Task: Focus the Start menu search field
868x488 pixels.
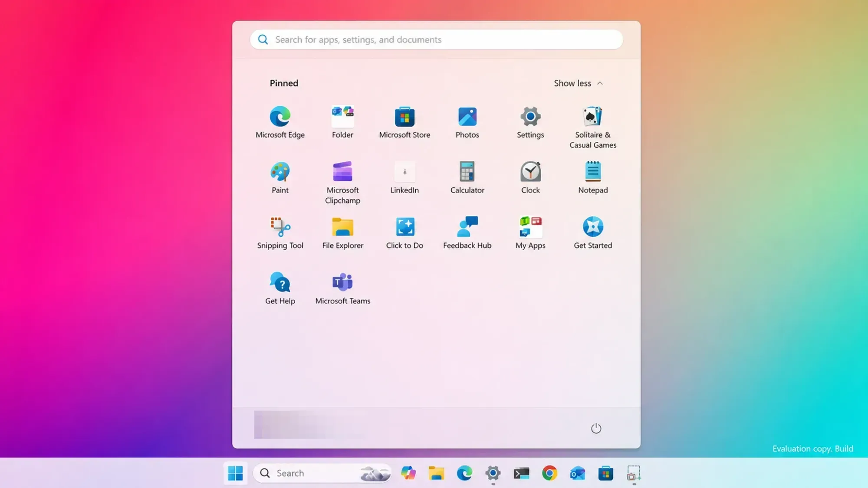Action: [436, 39]
